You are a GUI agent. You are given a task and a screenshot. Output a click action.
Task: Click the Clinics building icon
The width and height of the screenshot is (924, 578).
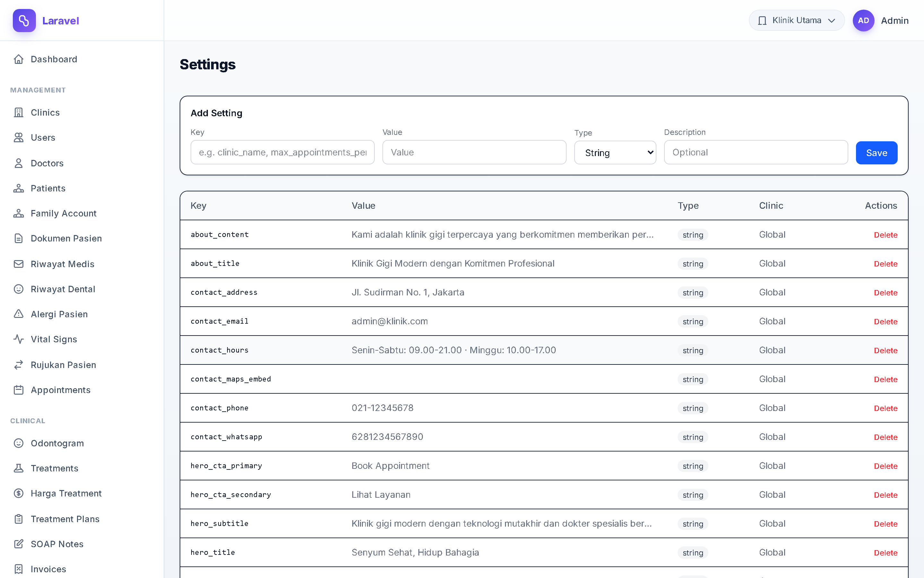pyautogui.click(x=19, y=112)
